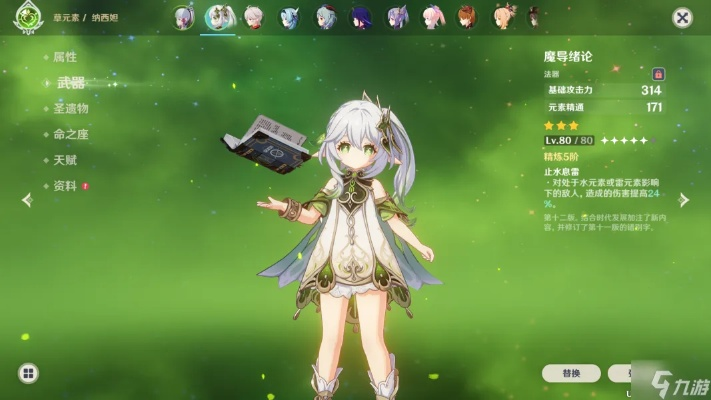Image resolution: width=711 pixels, height=400 pixels.
Task: Select the pink-haired character portrait
Action: click(432, 17)
